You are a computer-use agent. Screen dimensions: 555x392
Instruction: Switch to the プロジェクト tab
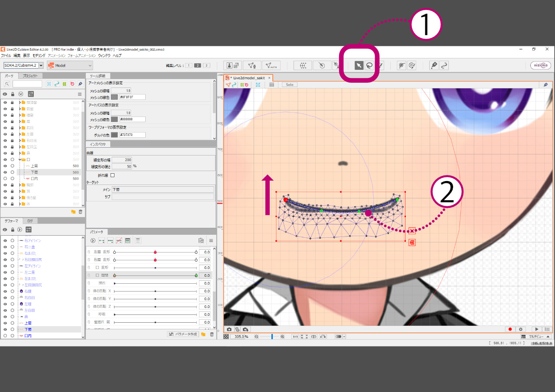(x=30, y=76)
